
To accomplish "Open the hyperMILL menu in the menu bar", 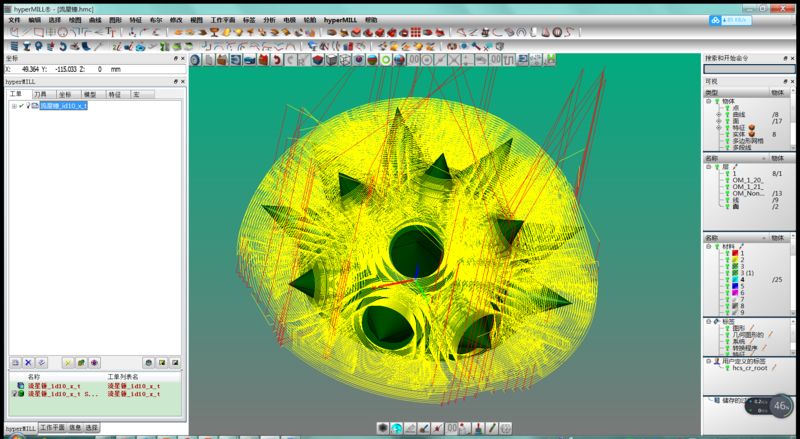I will (x=340, y=20).
